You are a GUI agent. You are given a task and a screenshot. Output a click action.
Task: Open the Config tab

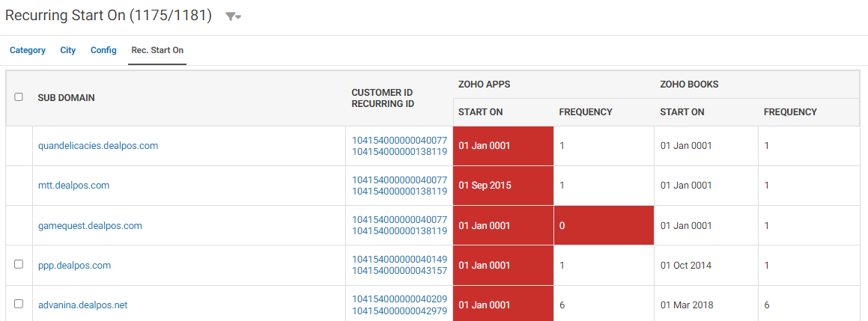103,50
